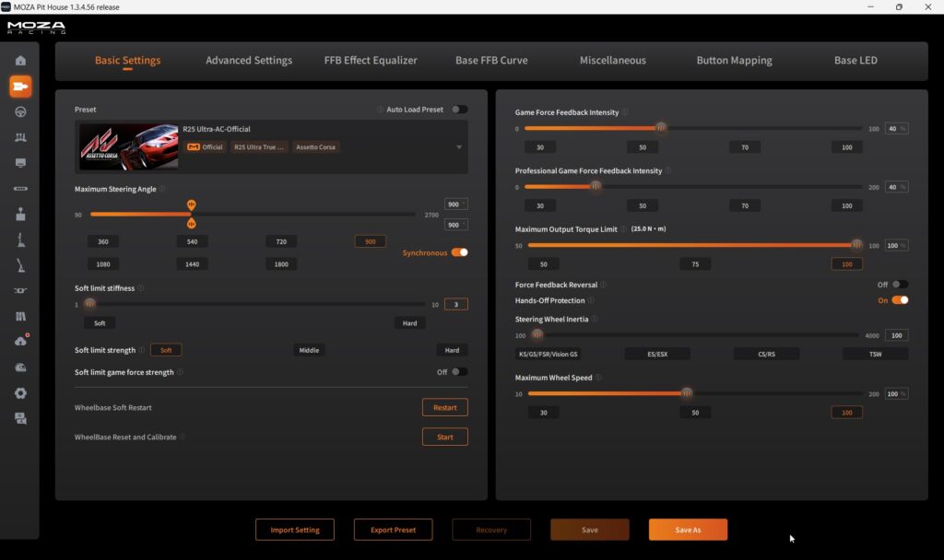Open the steering wheel settings icon
Image resolution: width=944 pixels, height=560 pixels.
20,111
